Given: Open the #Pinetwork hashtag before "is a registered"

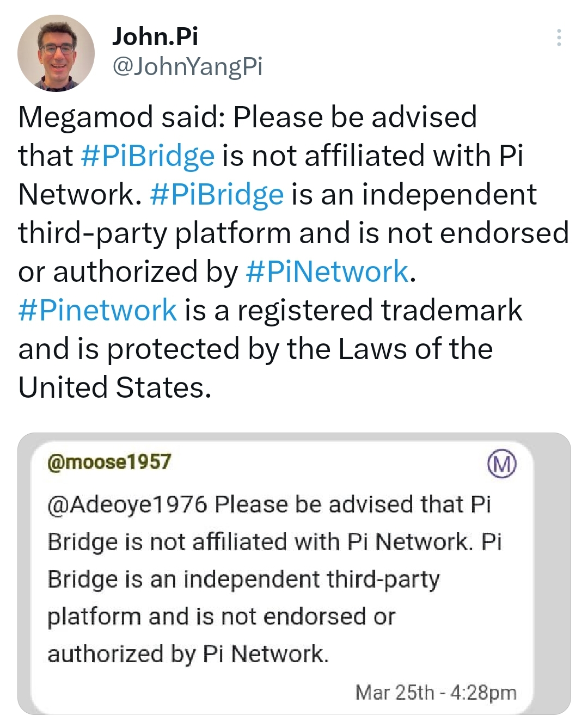Looking at the screenshot, I should pos(97,310).
